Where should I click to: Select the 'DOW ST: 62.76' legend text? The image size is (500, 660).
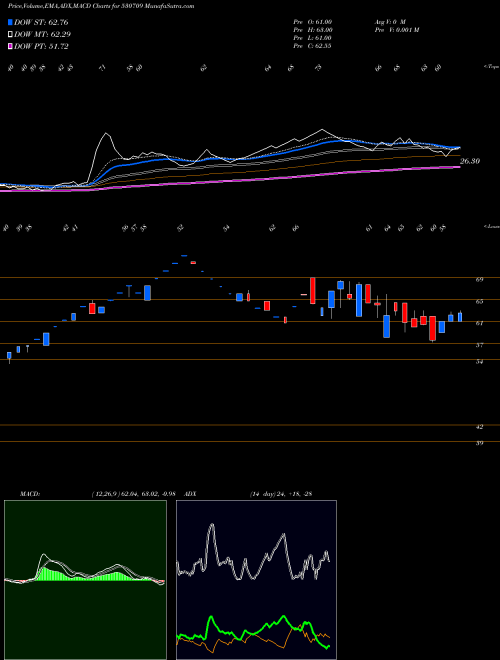[41, 22]
